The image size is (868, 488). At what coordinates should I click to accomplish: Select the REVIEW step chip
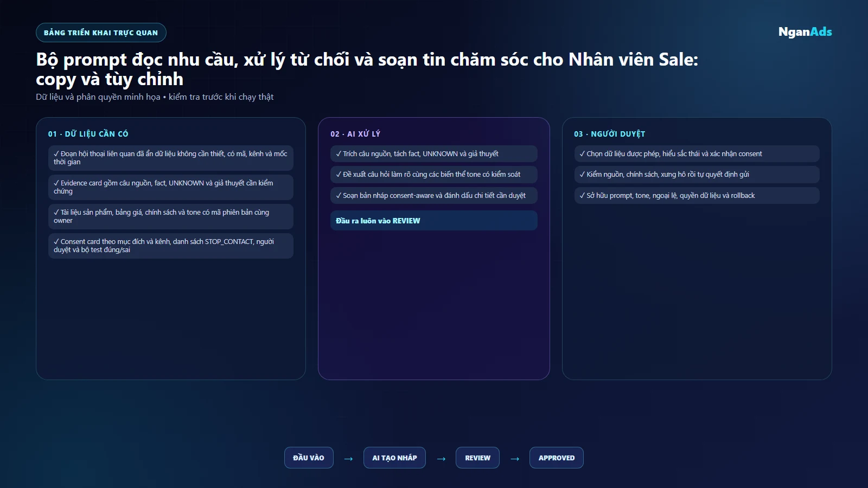coord(477,458)
